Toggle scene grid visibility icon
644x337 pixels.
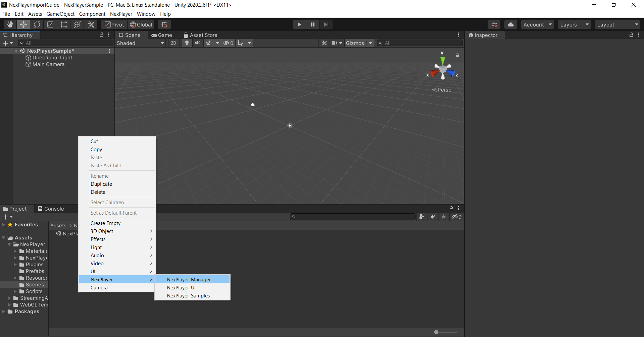tap(240, 43)
